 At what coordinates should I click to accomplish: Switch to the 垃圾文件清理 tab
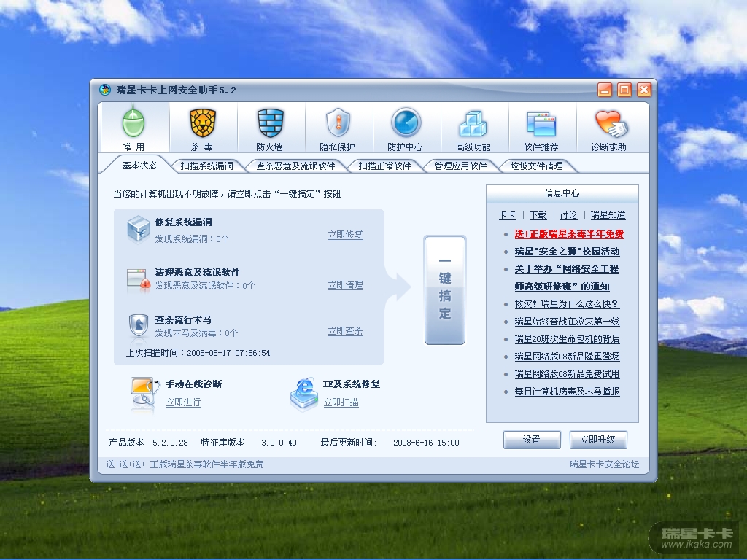click(536, 166)
